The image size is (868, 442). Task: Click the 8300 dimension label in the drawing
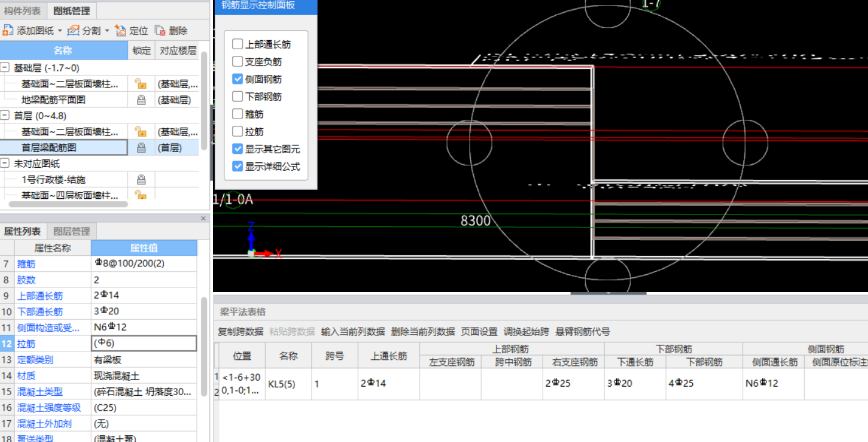click(x=475, y=221)
